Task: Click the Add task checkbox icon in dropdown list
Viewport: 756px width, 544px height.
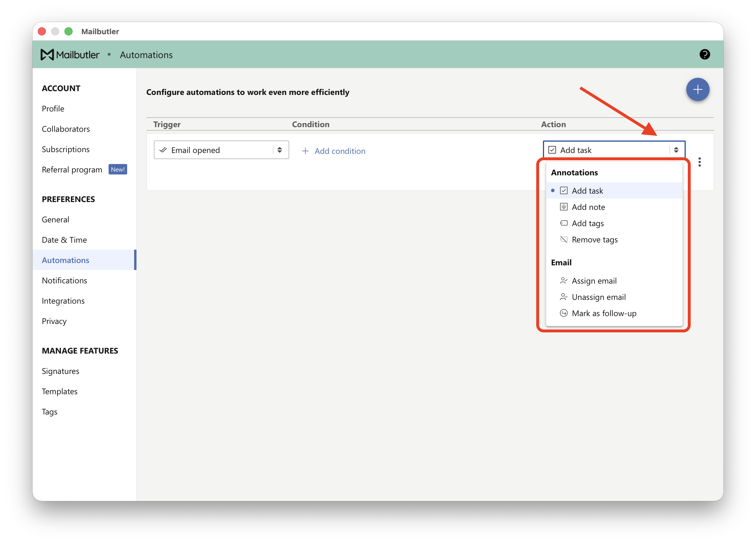Action: click(563, 191)
